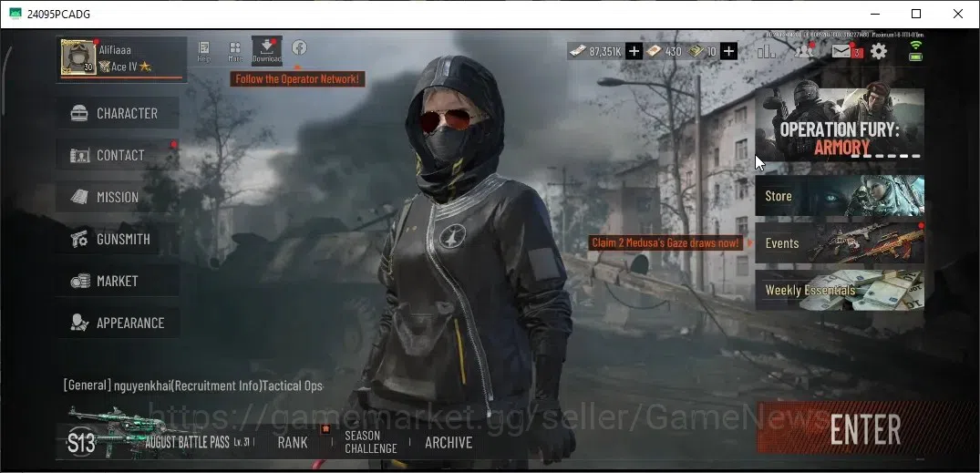This screenshot has height=473, width=980.
Task: Open the leaderboard bar chart icon
Action: tap(766, 51)
